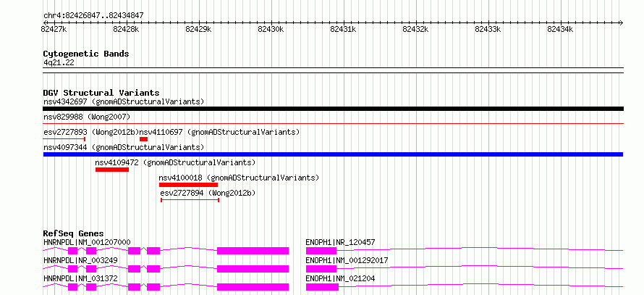Screen dimensions: 644x295
Task: Open the ENOPH1|NM_001292017 transcript label
Action: (x=347, y=260)
